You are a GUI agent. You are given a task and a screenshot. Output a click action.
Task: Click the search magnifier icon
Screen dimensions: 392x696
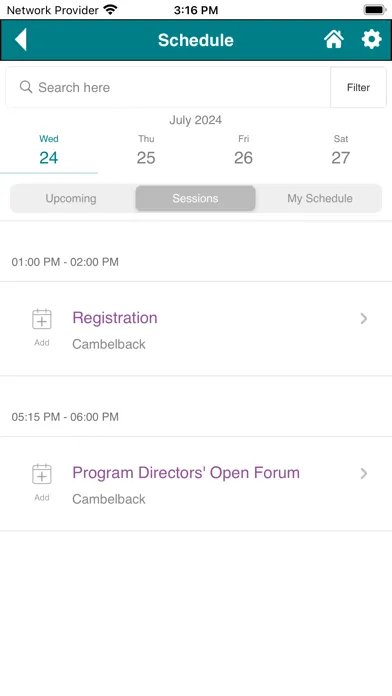[x=26, y=87]
